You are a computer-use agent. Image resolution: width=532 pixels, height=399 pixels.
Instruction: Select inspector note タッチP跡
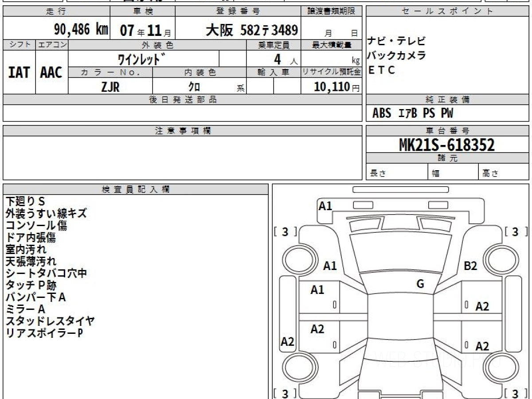pyautogui.click(x=31, y=286)
